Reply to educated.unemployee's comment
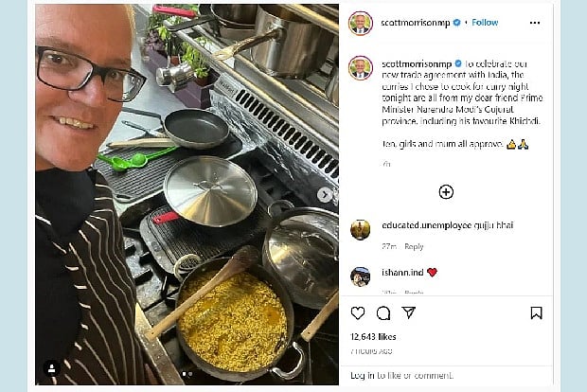The image size is (587, 392). click(414, 246)
